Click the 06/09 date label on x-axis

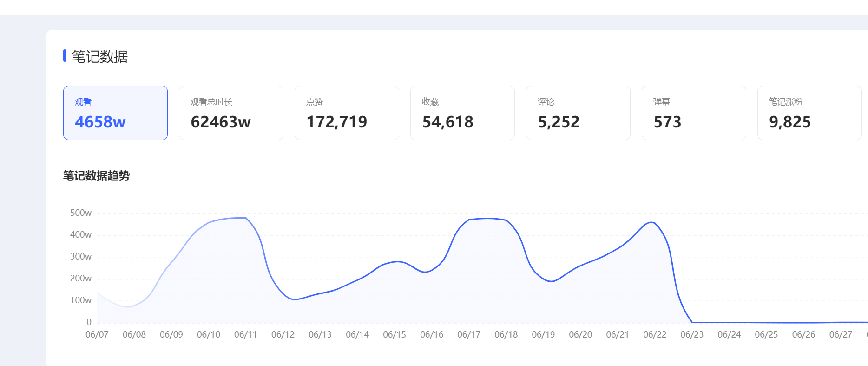click(x=171, y=335)
